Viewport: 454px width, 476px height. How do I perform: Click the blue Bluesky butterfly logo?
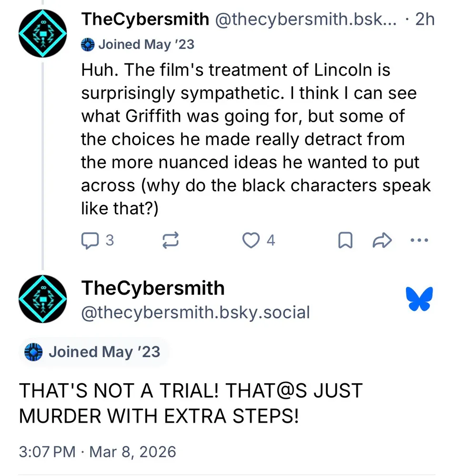point(419,299)
